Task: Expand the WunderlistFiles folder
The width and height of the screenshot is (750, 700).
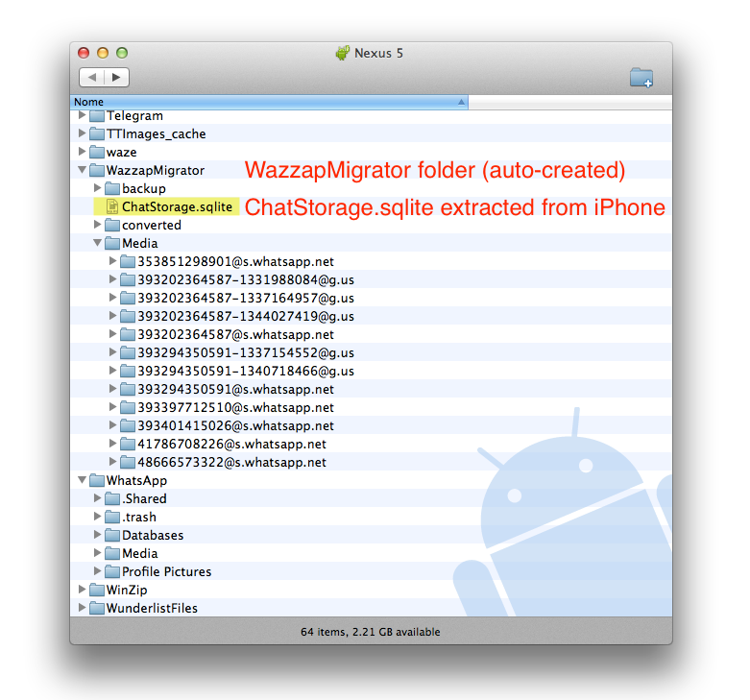Action: pos(82,607)
